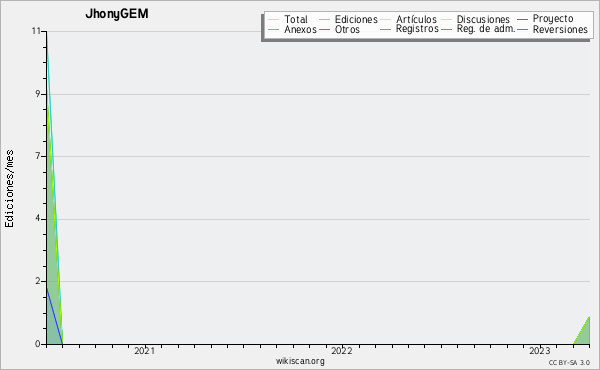This screenshot has width=600, height=370.
Task: Click the chart title JhonyGEM
Action: [x=117, y=14]
